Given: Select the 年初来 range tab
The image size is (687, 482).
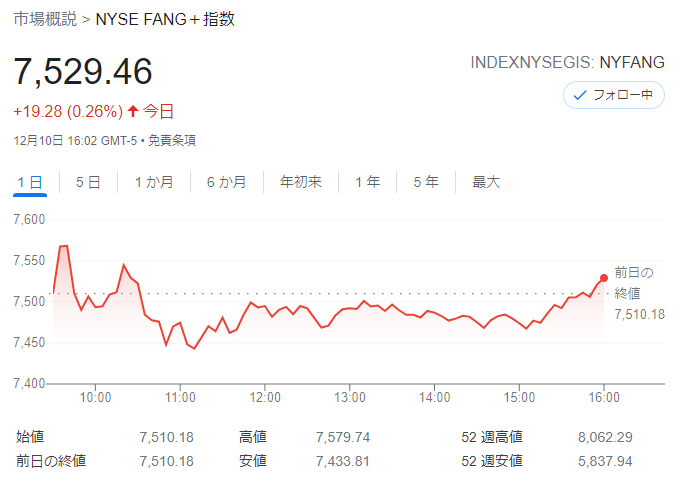Looking at the screenshot, I should click(x=301, y=182).
